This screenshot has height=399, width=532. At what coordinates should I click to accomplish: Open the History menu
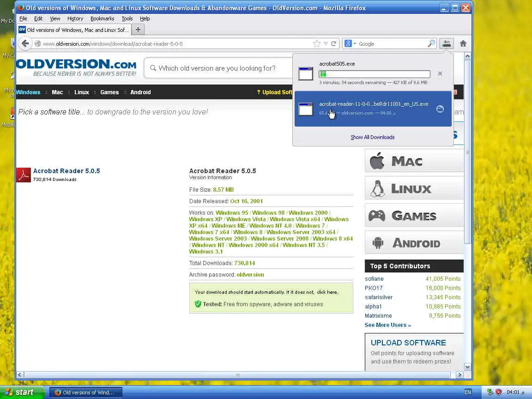[x=75, y=18]
